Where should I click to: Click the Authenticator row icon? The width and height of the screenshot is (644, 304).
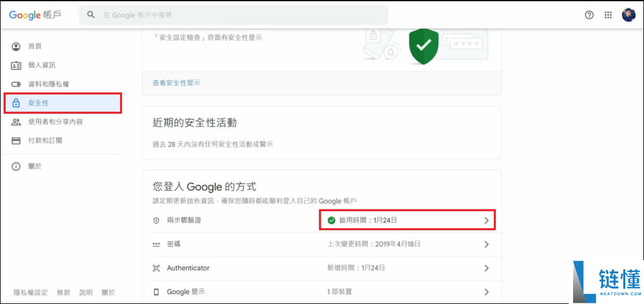tap(156, 268)
